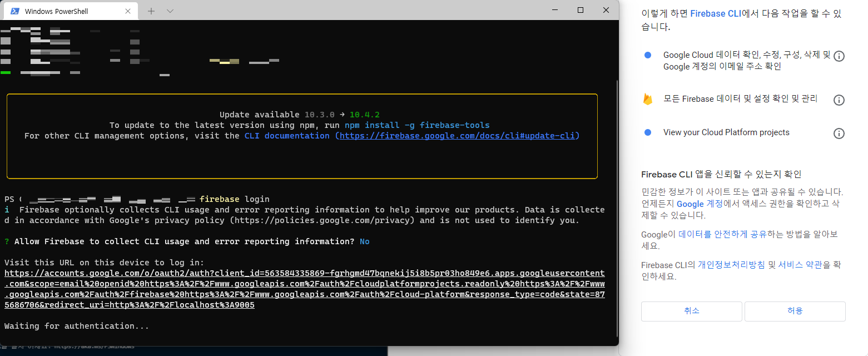Open the terminal profiles dropdown arrow

coord(170,11)
